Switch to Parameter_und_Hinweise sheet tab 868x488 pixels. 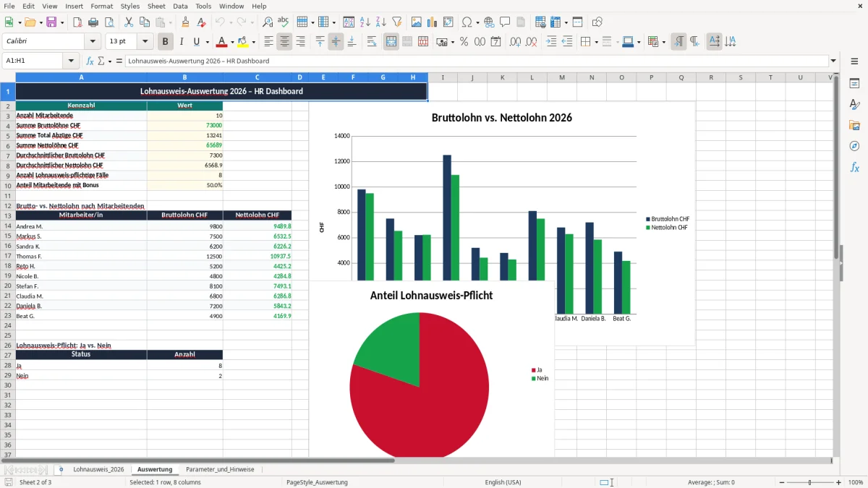coord(220,469)
